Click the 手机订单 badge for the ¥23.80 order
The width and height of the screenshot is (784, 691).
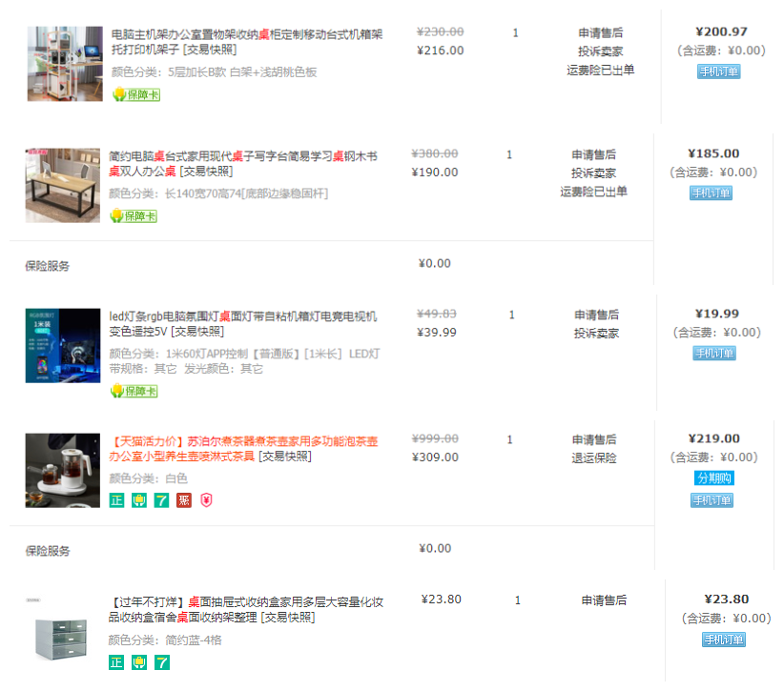(x=723, y=640)
